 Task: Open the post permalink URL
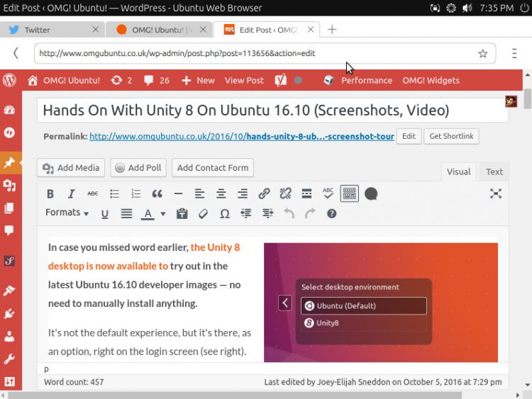tap(242, 137)
